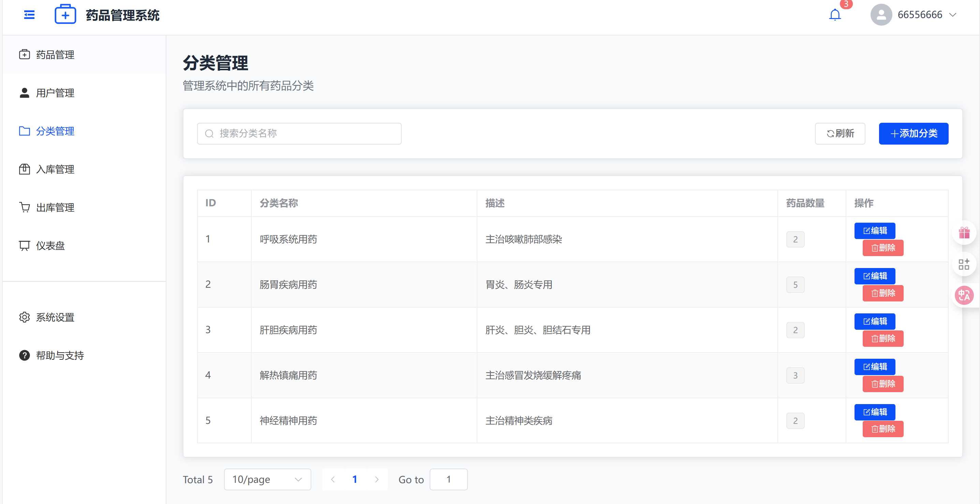
Task: Open notifications bell icon
Action: pos(835,15)
